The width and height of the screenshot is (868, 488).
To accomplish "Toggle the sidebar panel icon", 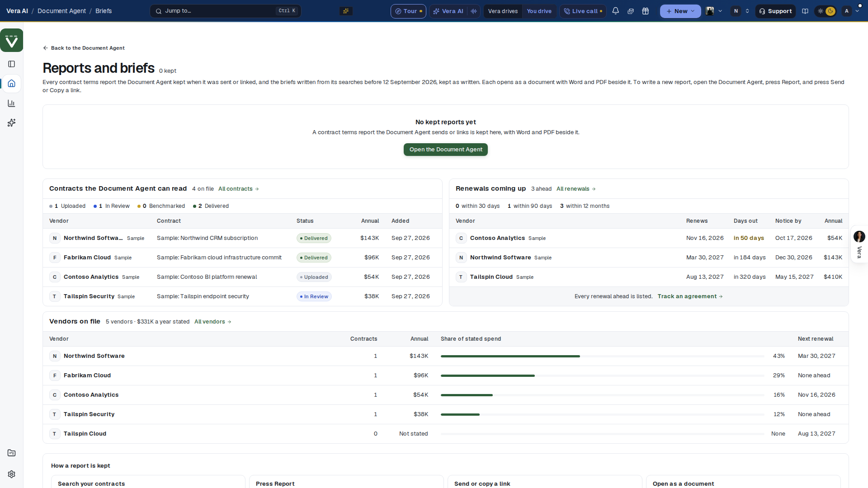I will (x=12, y=64).
